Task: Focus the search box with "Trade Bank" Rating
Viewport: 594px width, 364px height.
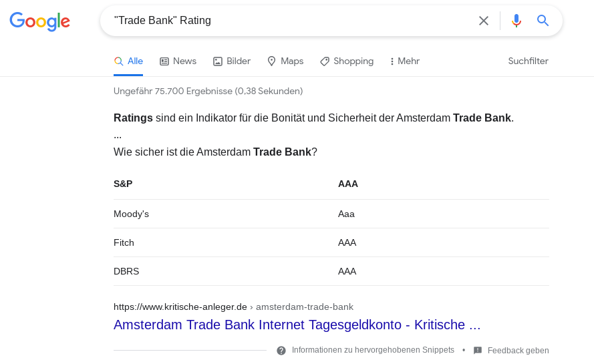Action: point(287,21)
